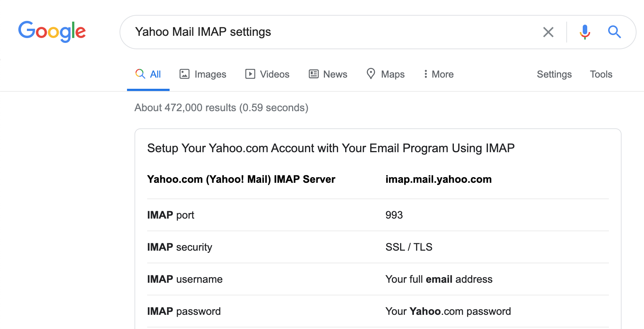Click the Videos tab play icon
Image resolution: width=644 pixels, height=329 pixels.
pyautogui.click(x=250, y=74)
